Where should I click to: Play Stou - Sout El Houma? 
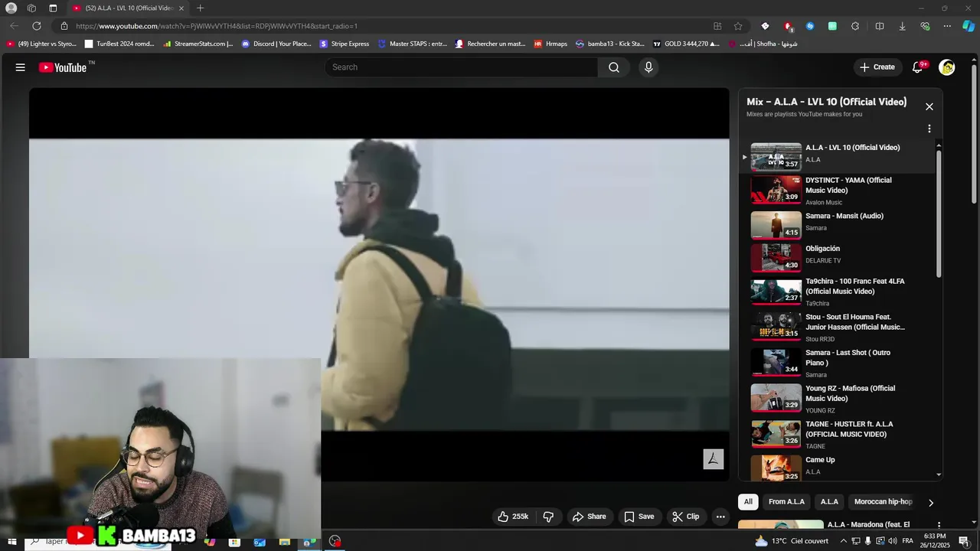[x=838, y=327]
